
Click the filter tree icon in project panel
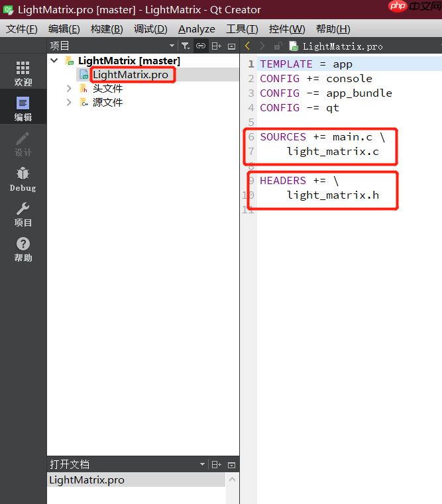[186, 46]
